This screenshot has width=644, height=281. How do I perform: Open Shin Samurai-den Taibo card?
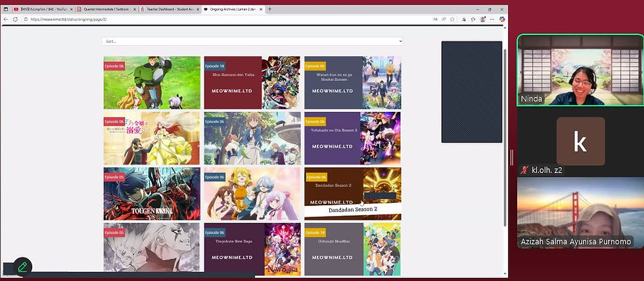[x=252, y=83]
